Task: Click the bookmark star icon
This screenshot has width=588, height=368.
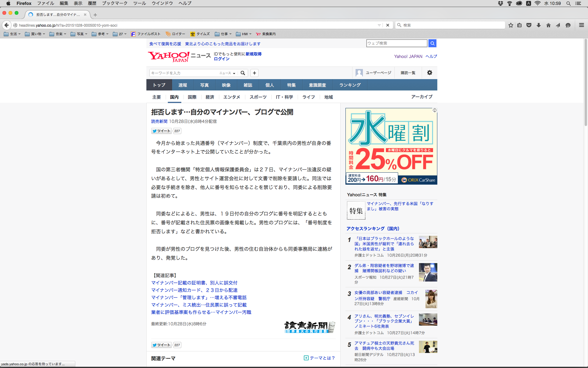Action: pyautogui.click(x=511, y=25)
